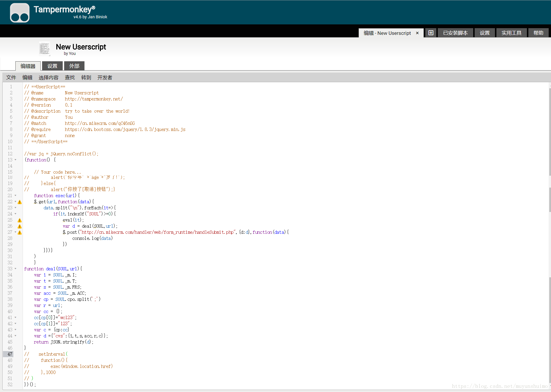Click the editor's vertical scrollbar

[x=550, y=235]
